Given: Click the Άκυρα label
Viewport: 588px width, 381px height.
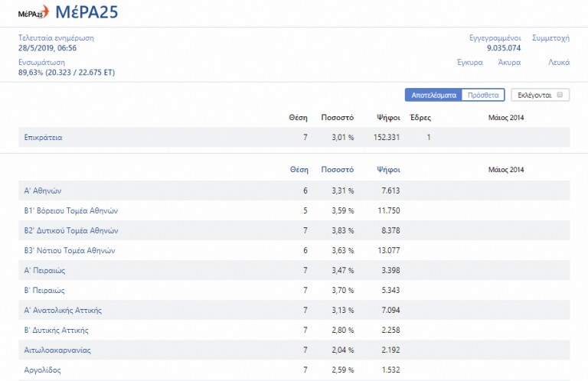Looking at the screenshot, I should coord(509,62).
